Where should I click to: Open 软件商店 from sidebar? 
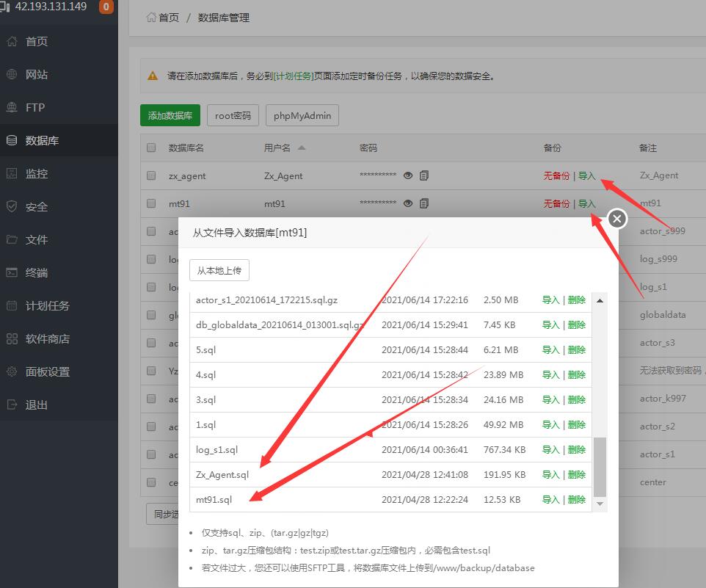[47, 339]
